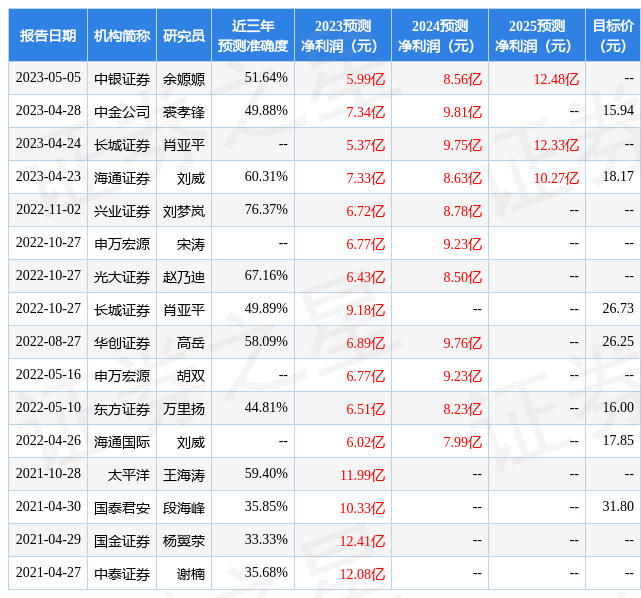Select the 国泰君安 institution name

[121, 507]
